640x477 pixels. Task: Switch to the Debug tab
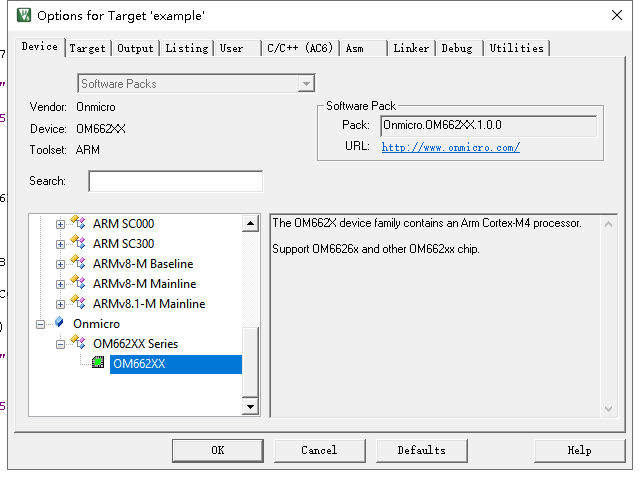459,48
